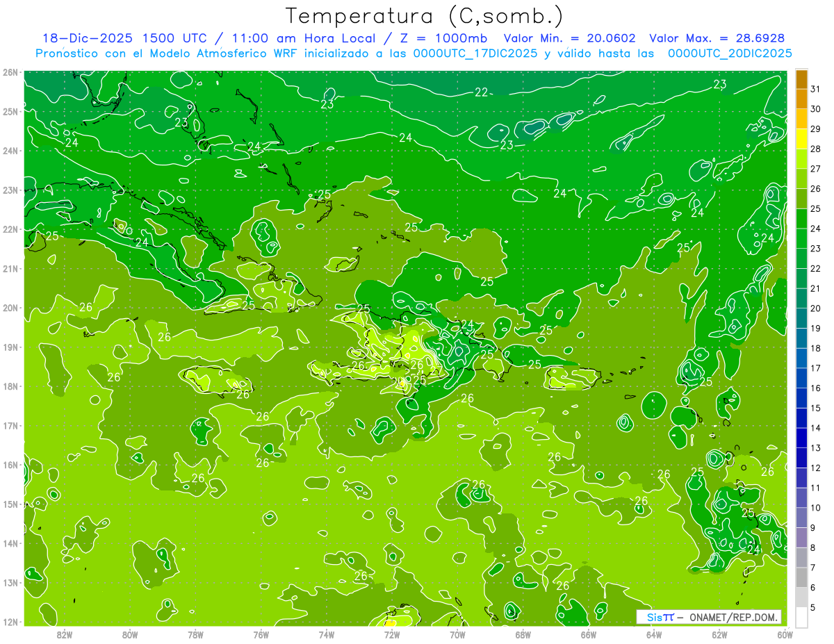The height and width of the screenshot is (644, 834).
Task: Click the 24N latitude axis label
Action: [x=10, y=151]
